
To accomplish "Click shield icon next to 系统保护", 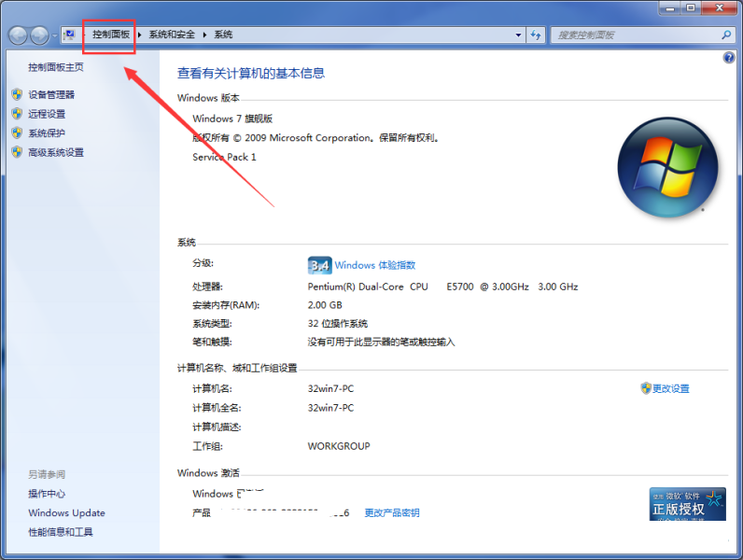I will tap(17, 133).
